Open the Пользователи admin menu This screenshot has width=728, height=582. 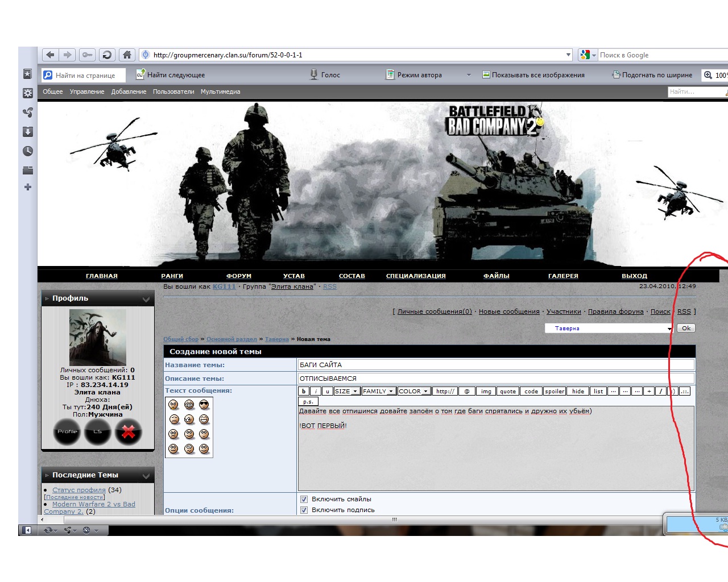[173, 92]
